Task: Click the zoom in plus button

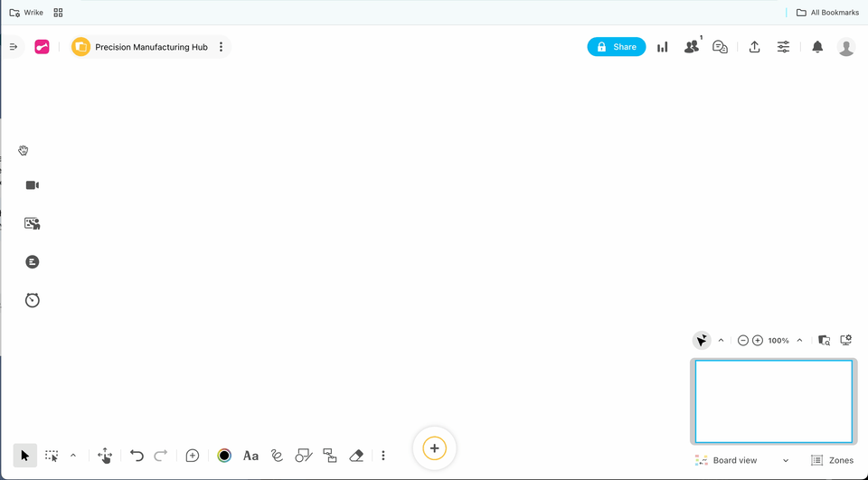Action: pyautogui.click(x=758, y=341)
